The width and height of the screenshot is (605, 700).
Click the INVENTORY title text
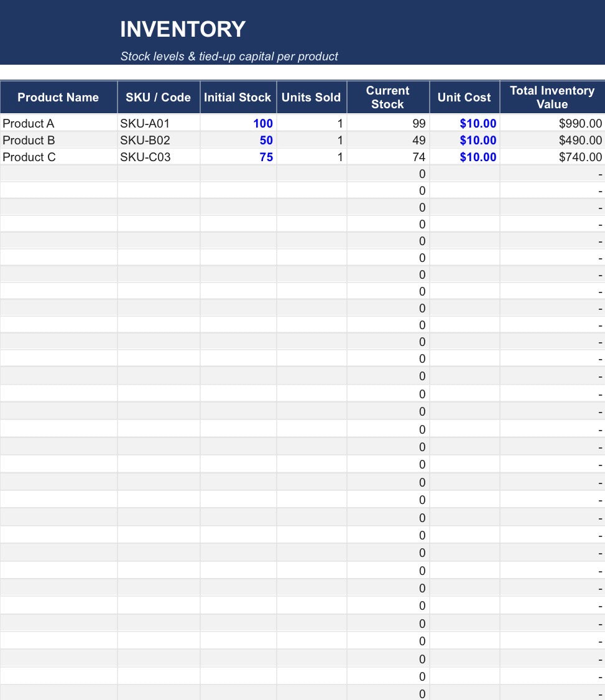click(x=182, y=29)
